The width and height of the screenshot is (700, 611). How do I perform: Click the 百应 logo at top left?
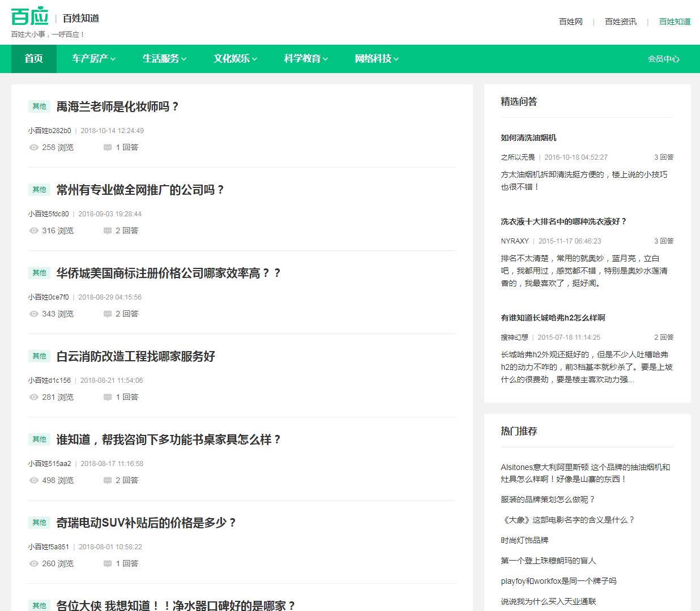tap(30, 17)
